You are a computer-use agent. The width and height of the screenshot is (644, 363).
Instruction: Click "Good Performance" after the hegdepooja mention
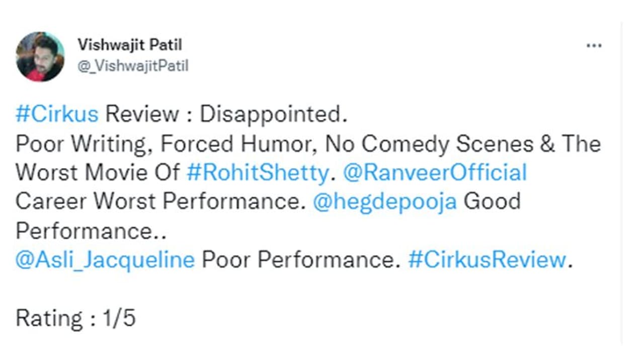(x=491, y=202)
